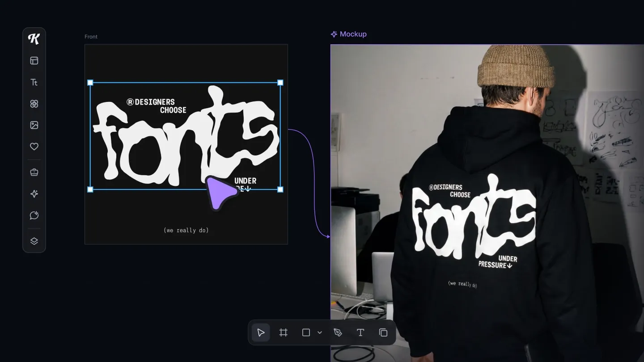Click the Kittl K logo icon

click(x=34, y=39)
